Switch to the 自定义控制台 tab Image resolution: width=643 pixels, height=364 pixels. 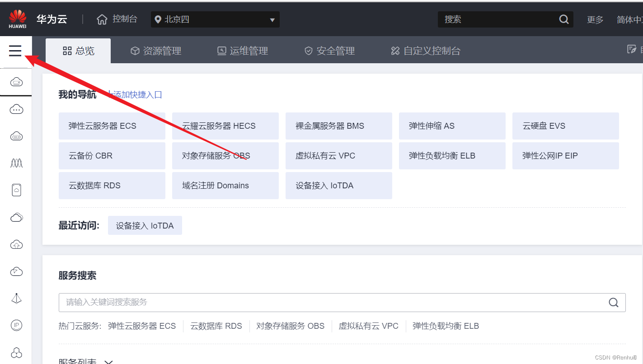(426, 51)
